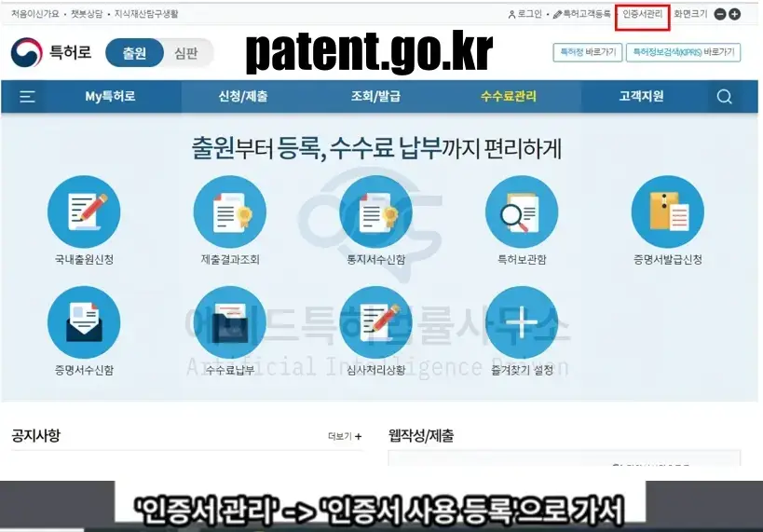763x532 pixels.
Task: Click the 공지사항 heading
Action: [36, 435]
